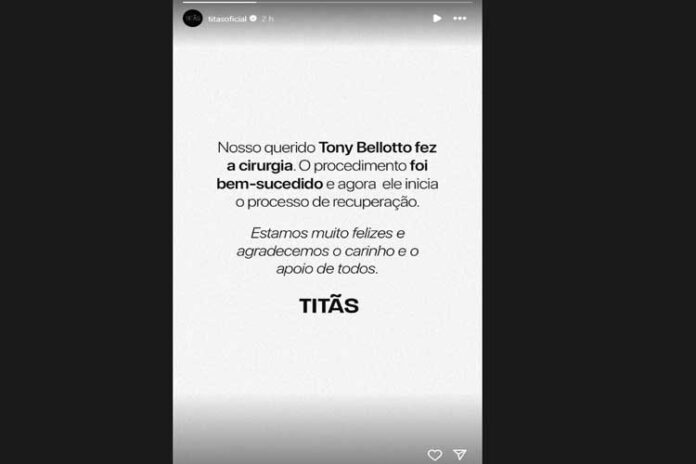Viewport: 696px width, 464px height.
Task: Click the verified badge beside titasoficial
Action: pyautogui.click(x=253, y=18)
